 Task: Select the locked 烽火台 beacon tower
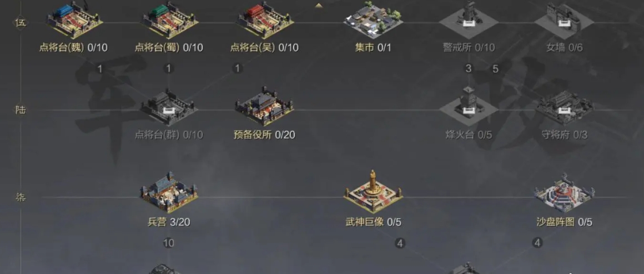pos(469,106)
